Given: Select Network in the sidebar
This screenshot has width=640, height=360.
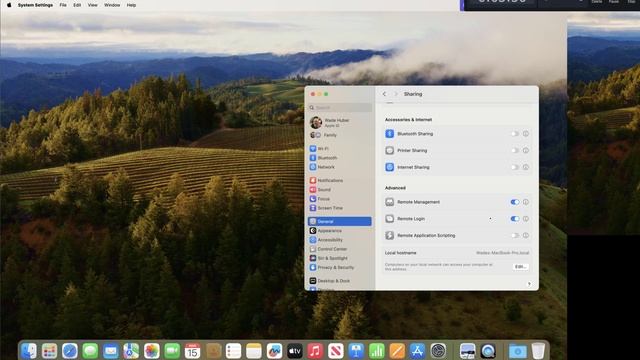Looking at the screenshot, I should click(x=340, y=167).
